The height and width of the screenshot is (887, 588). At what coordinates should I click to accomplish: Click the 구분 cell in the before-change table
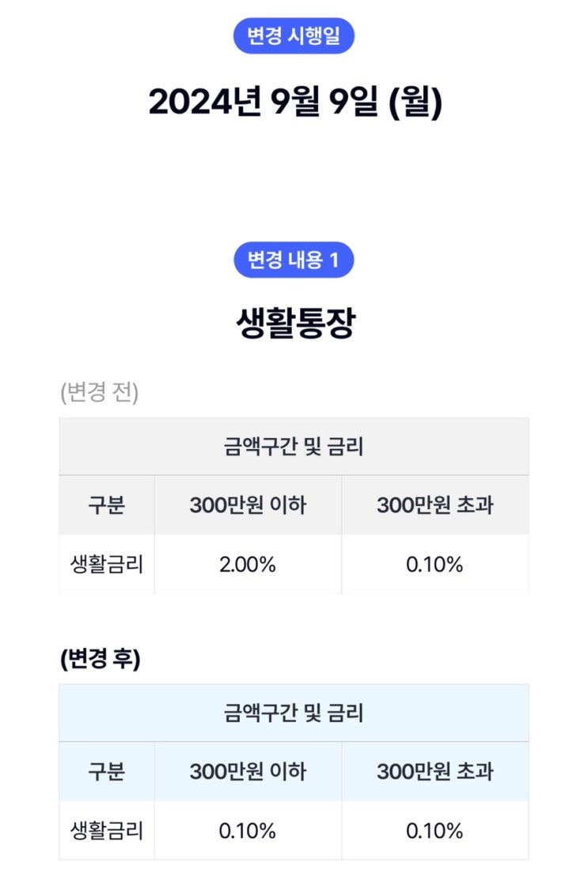(107, 505)
